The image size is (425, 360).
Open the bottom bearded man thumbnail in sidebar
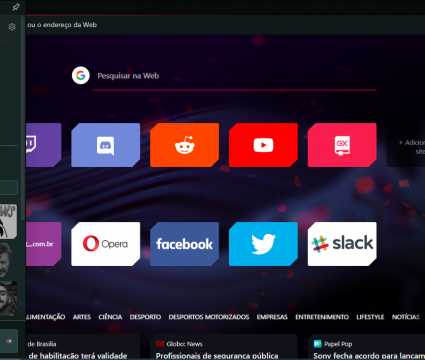(8, 298)
